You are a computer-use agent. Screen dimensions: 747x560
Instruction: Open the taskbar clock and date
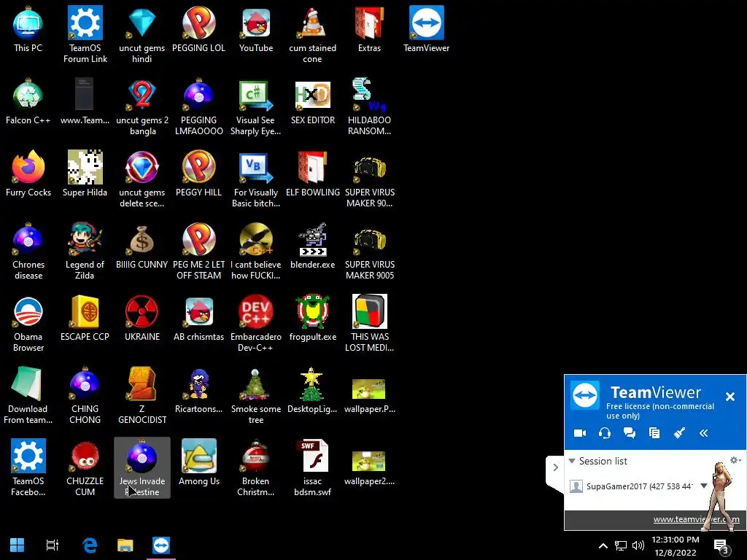[675, 545]
